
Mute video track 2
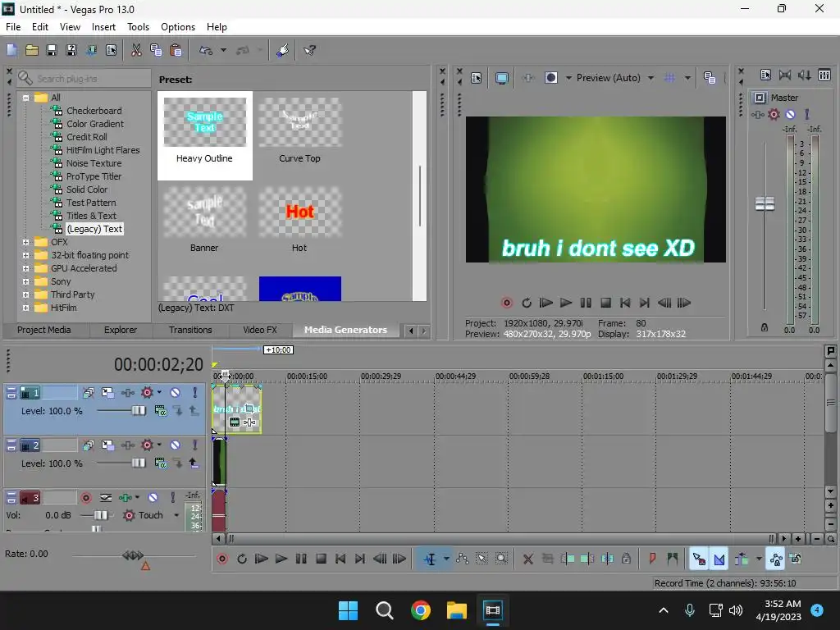click(176, 445)
